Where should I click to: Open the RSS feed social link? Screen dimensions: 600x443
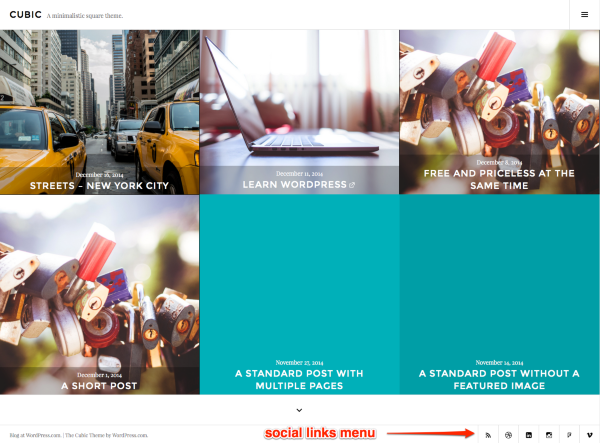(488, 435)
